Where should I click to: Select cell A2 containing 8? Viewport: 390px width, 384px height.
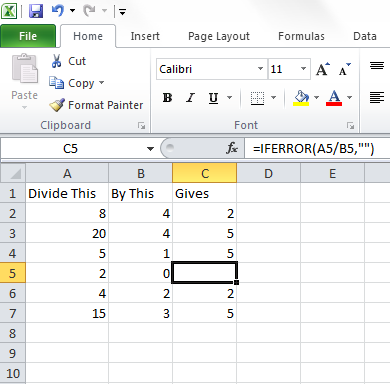[67, 213]
